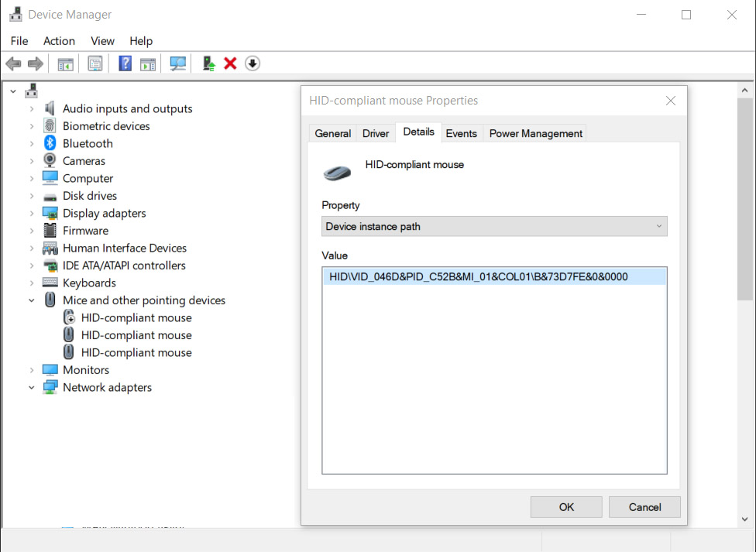Select the HID\VID_046D device path value
The width and height of the screenshot is (756, 552).
coord(478,276)
